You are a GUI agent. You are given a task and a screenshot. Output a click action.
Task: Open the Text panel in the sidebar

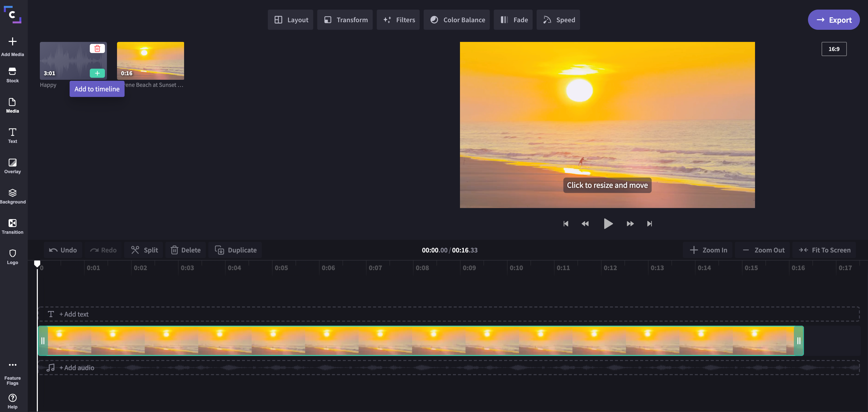click(x=12, y=136)
